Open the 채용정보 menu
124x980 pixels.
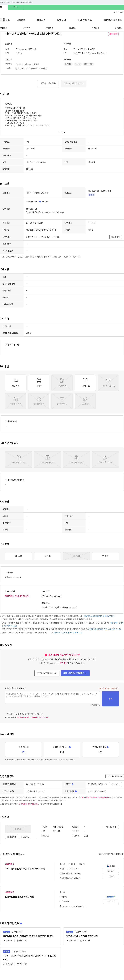click(21, 20)
